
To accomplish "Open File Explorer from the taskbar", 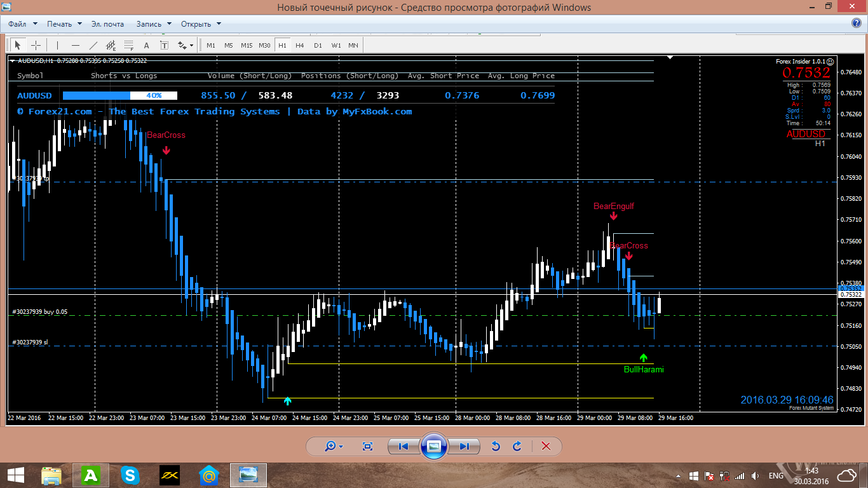I will coord(52,475).
